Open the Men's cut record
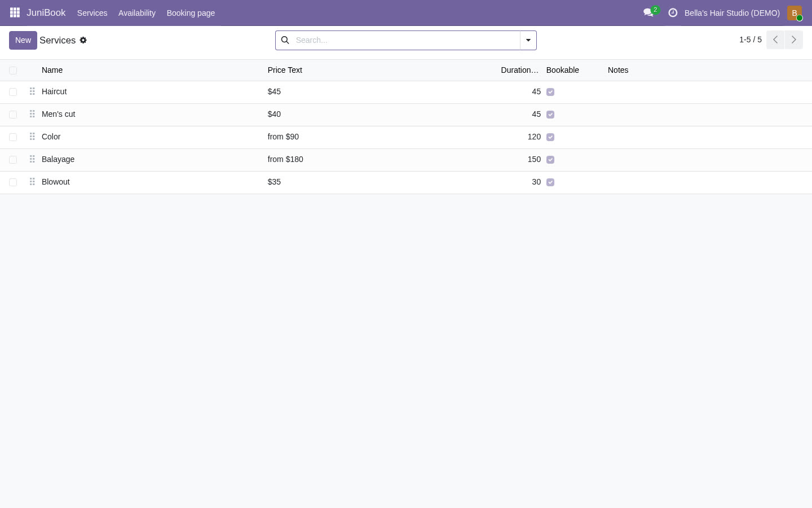This screenshot has height=508, width=812. 59,114
